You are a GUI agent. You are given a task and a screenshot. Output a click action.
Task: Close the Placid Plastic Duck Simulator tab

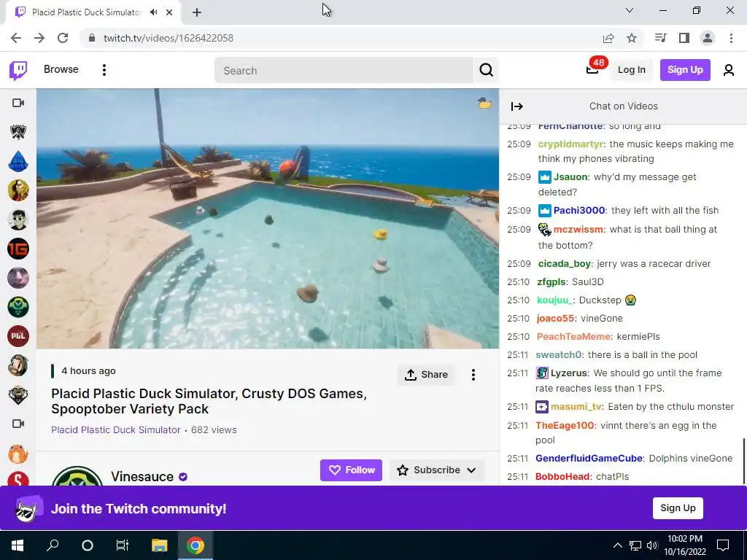point(169,12)
